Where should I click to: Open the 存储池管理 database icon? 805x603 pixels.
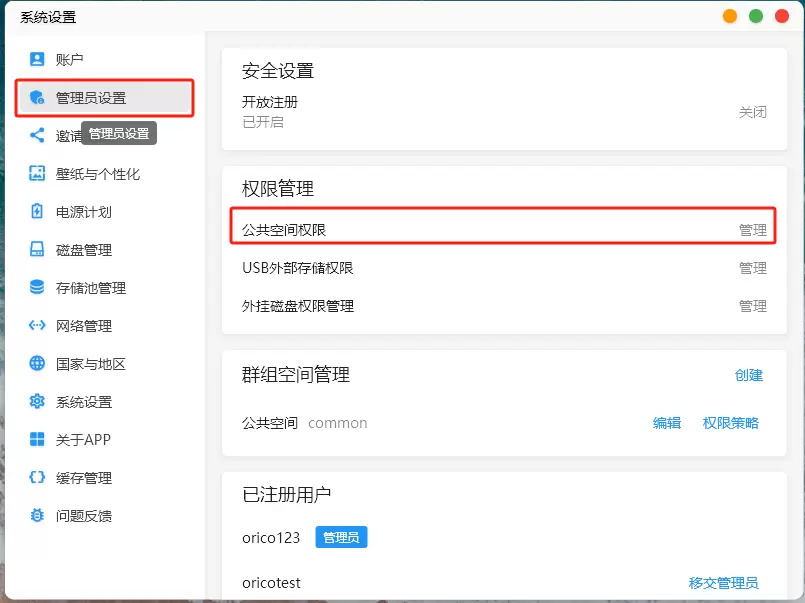[x=37, y=287]
